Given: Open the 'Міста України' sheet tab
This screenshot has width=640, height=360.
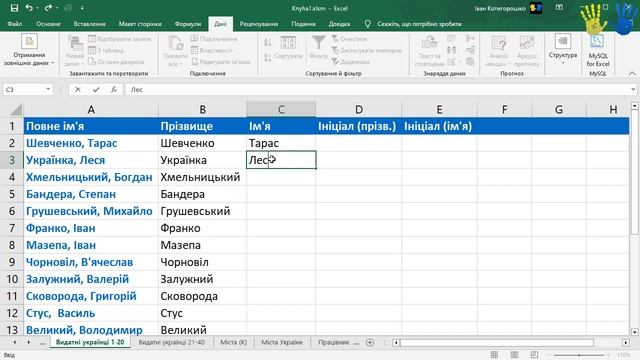Looking at the screenshot, I should 282,342.
